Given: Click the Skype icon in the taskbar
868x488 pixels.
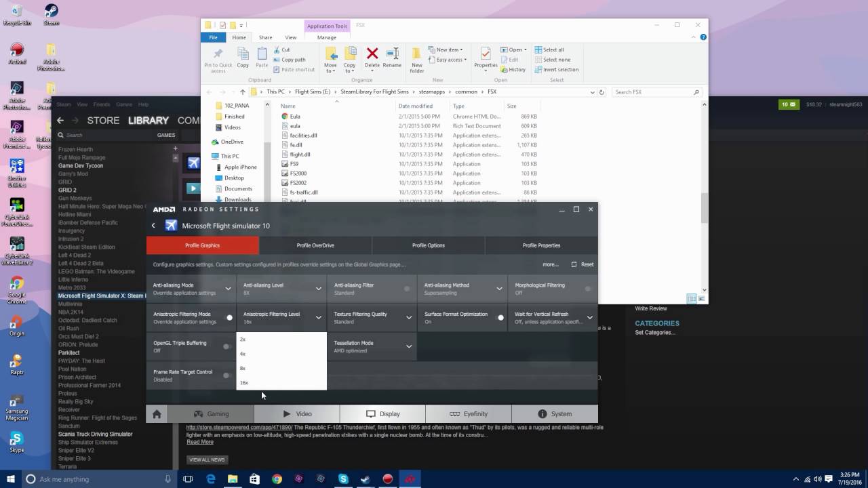Looking at the screenshot, I should pos(343,479).
